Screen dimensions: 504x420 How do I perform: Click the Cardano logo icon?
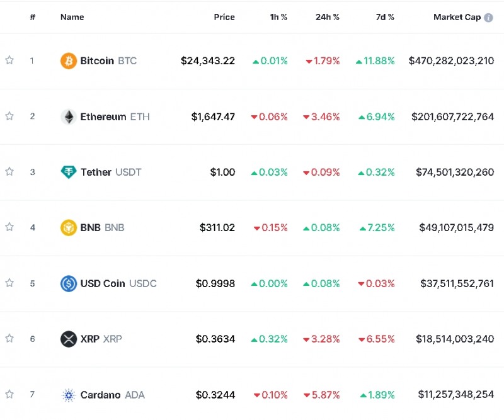[69, 395]
